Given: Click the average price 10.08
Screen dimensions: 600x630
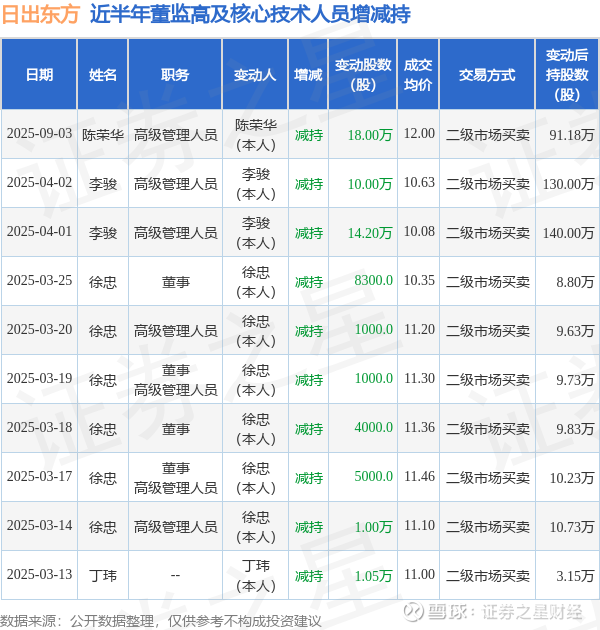Looking at the screenshot, I should (419, 232).
